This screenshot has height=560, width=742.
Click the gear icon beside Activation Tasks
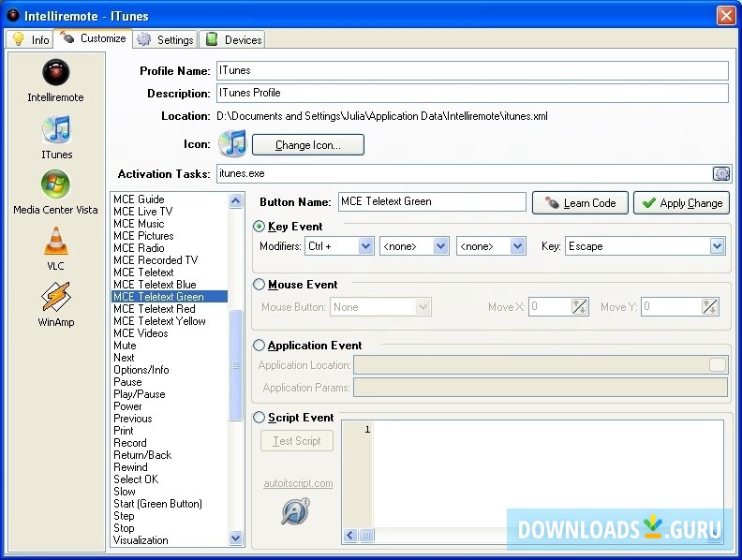point(721,173)
